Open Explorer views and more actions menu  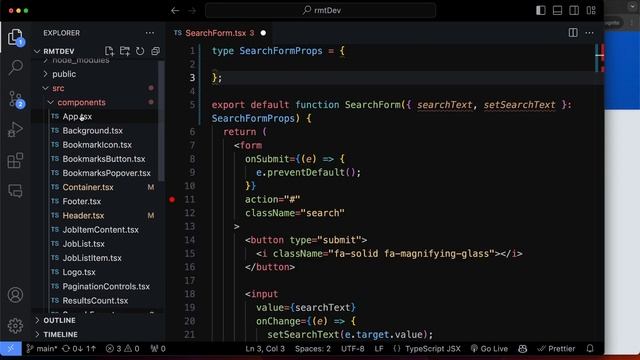[x=150, y=33]
